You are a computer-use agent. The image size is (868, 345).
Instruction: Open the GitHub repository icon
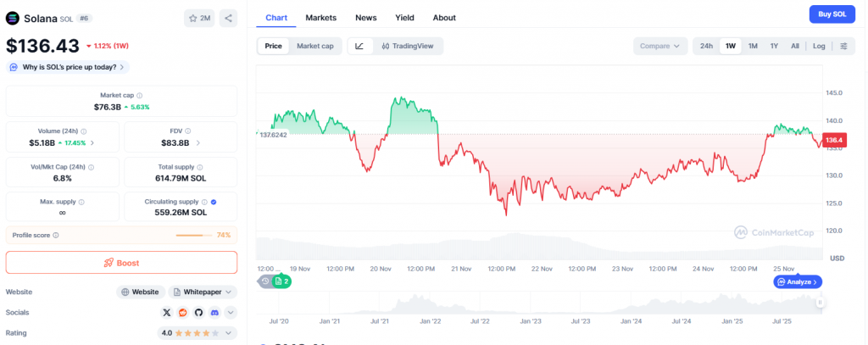(x=199, y=312)
